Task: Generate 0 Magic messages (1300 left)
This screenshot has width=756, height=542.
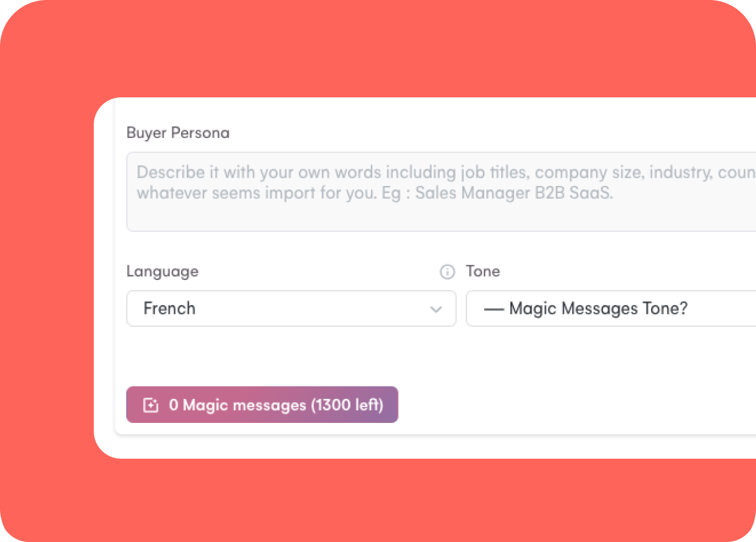Action: pos(262,405)
